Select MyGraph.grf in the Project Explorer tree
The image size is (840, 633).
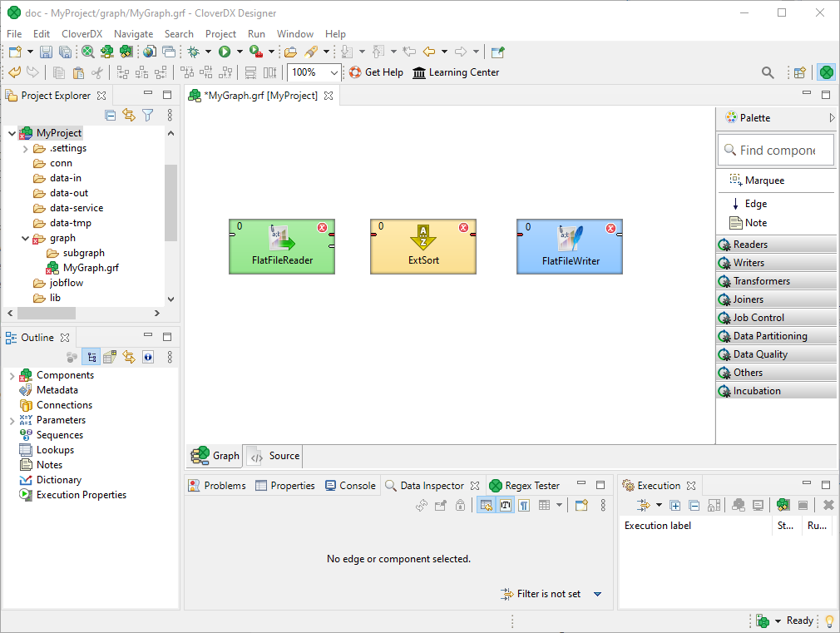click(82, 268)
